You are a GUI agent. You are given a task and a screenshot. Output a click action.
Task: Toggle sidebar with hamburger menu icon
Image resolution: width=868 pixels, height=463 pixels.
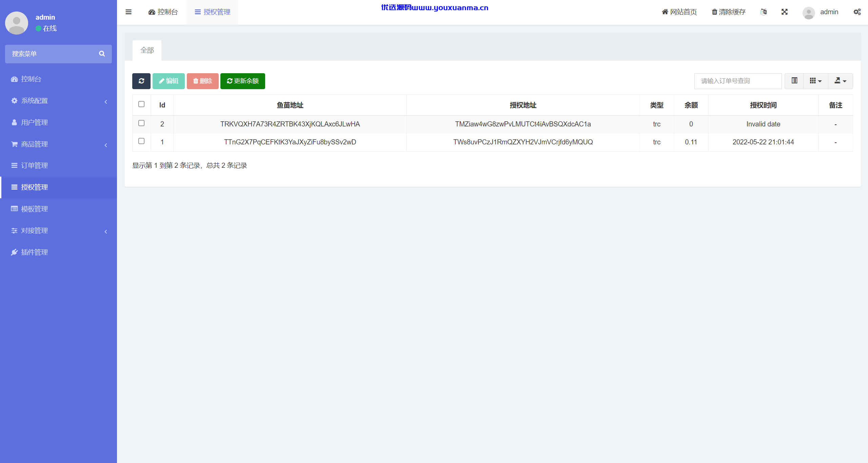click(x=129, y=12)
